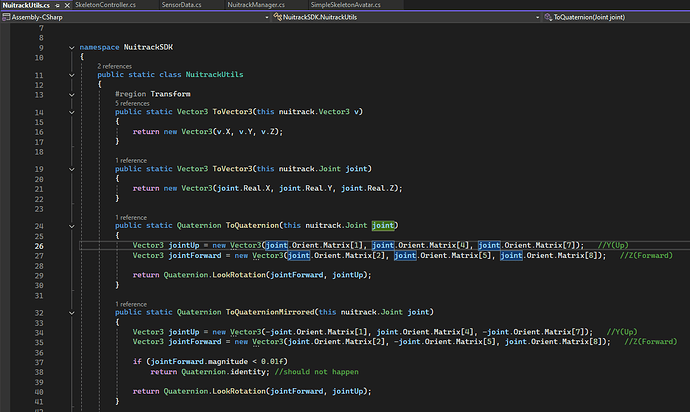Click the Assembly-CSharp project icon
Viewport: 690px width, 412px height.
coord(6,18)
